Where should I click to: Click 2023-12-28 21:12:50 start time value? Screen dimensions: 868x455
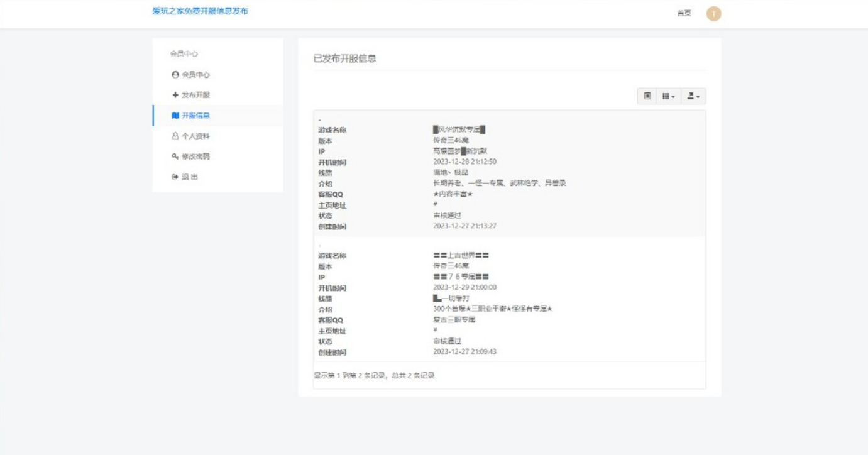click(464, 162)
